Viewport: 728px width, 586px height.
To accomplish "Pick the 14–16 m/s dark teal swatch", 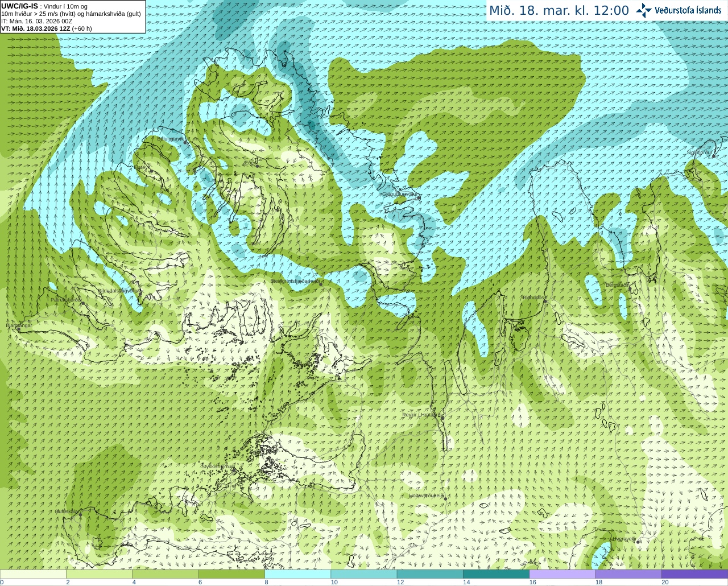I will tap(496, 574).
